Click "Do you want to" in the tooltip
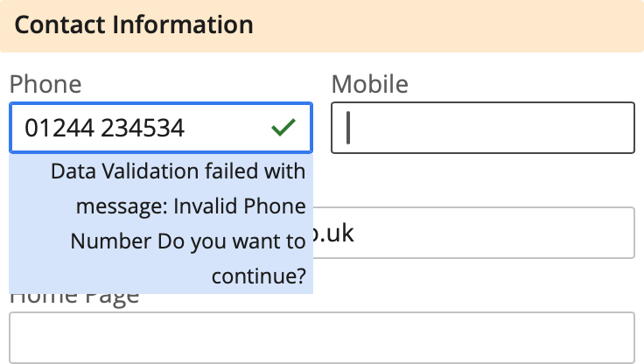 click(231, 241)
